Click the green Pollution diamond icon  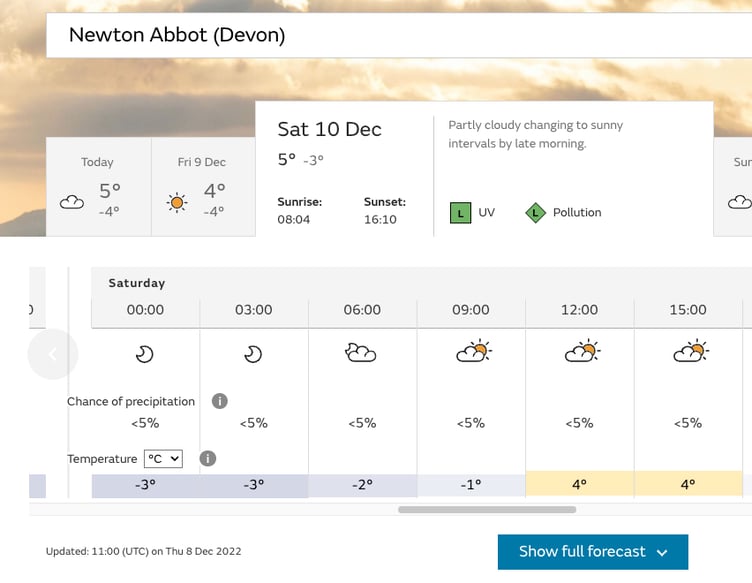tap(536, 213)
